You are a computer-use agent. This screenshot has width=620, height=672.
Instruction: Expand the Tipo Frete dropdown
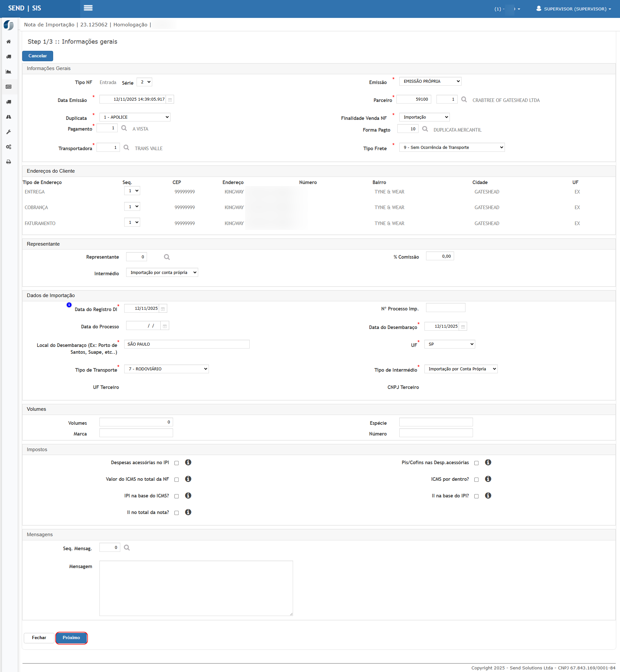(x=451, y=147)
